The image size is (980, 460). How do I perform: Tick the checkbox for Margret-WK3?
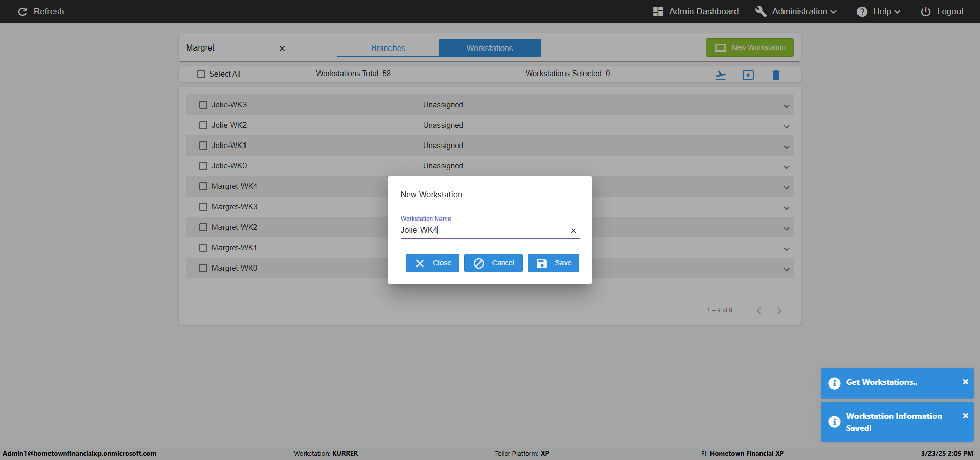(x=203, y=207)
